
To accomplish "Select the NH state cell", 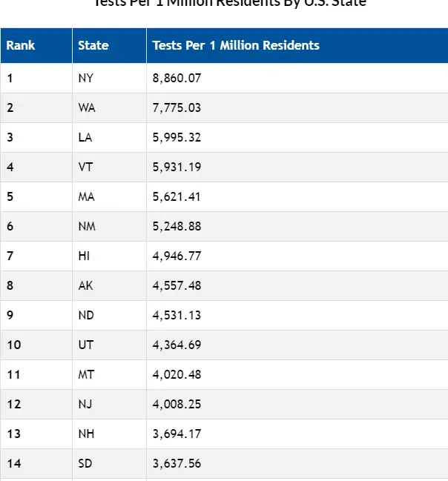I will (87, 434).
